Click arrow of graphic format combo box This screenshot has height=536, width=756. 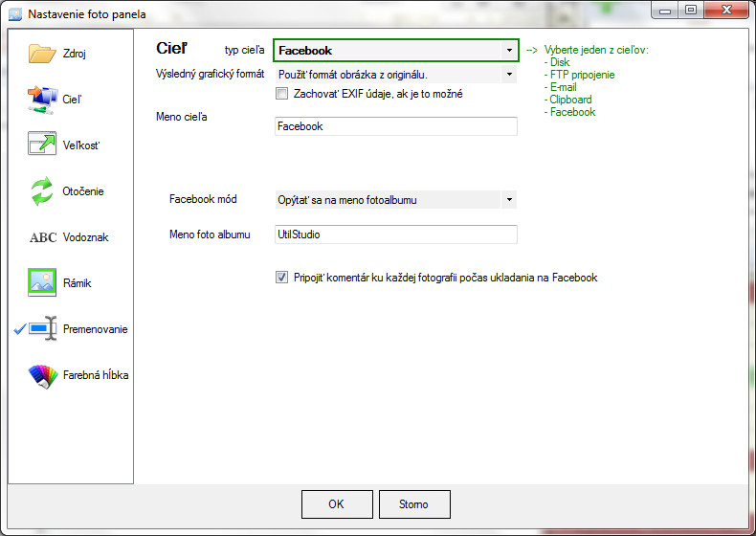509,75
